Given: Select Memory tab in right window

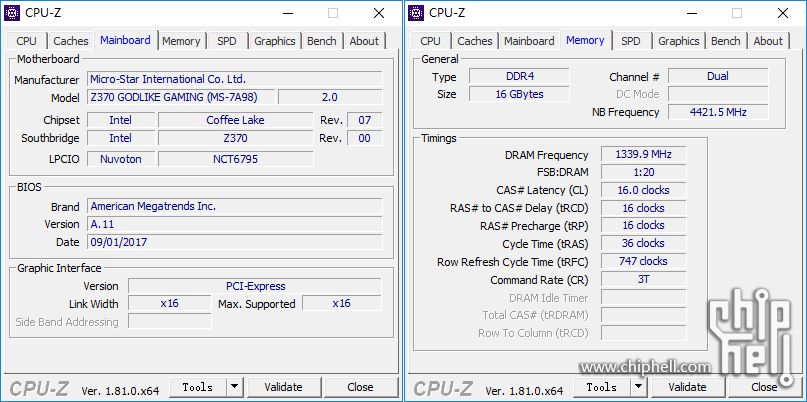Looking at the screenshot, I should point(585,40).
